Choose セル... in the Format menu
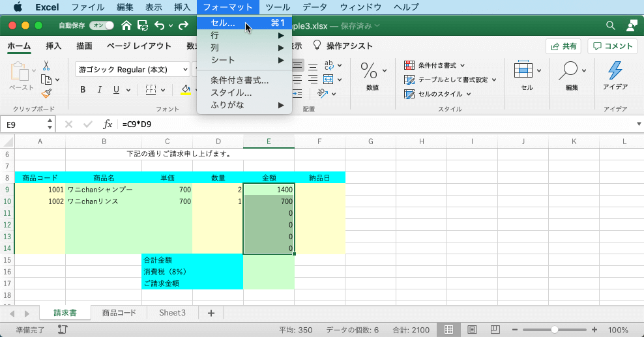The height and width of the screenshot is (337, 644). coord(244,23)
